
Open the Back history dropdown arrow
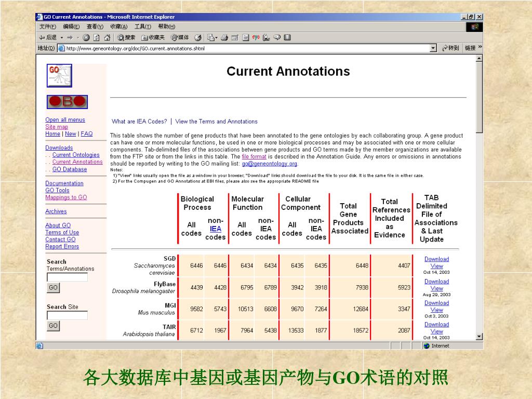point(62,37)
